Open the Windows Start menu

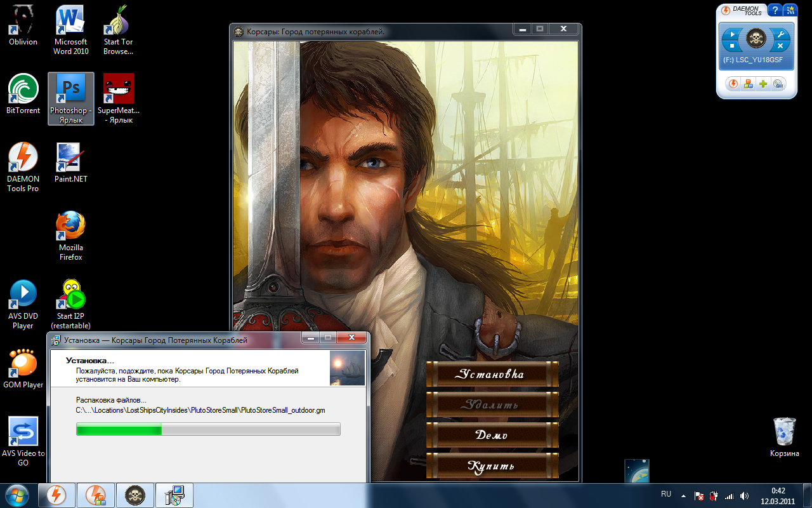[x=17, y=495]
